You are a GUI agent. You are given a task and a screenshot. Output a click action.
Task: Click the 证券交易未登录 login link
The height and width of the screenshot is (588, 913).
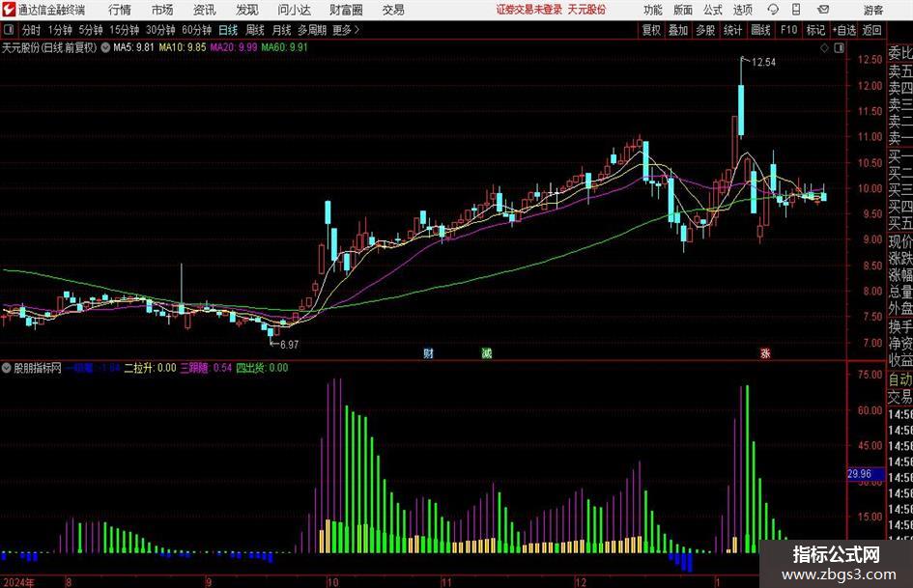point(528,10)
